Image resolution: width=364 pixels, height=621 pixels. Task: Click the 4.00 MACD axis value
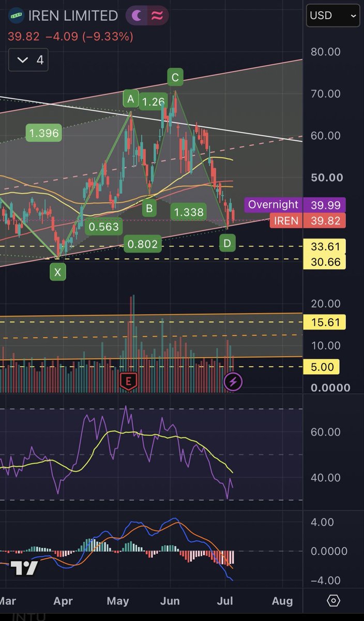click(x=323, y=522)
